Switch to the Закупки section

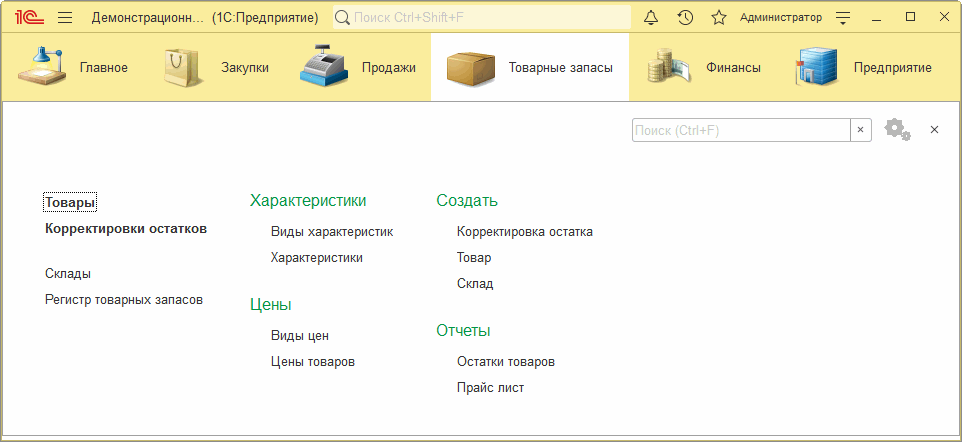(216, 68)
